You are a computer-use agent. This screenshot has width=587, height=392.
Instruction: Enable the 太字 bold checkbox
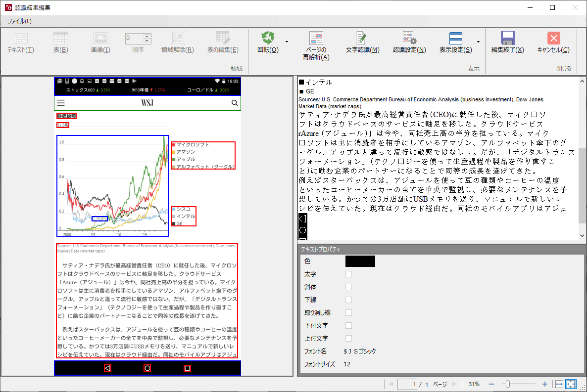[x=348, y=274]
